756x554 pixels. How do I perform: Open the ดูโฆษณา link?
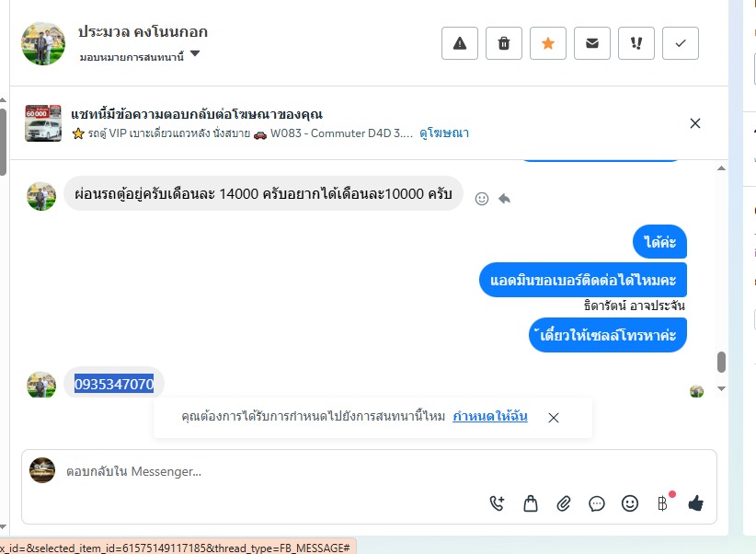pos(444,133)
